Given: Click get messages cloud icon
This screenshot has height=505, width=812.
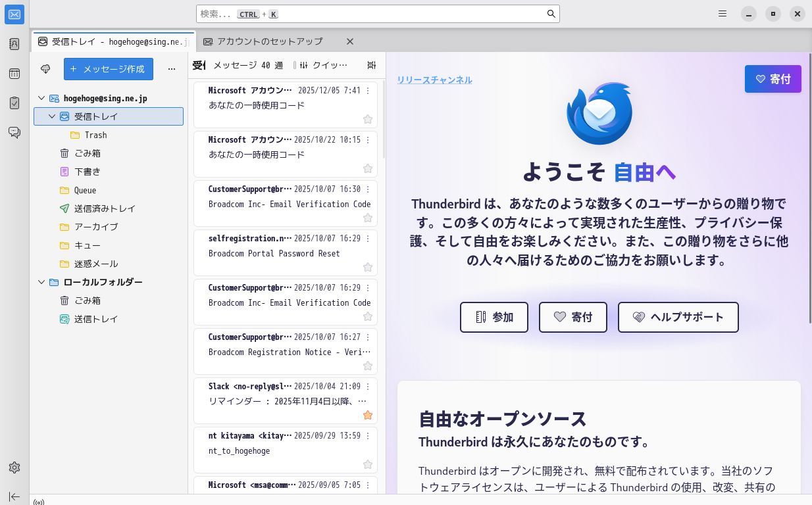Looking at the screenshot, I should (45, 68).
